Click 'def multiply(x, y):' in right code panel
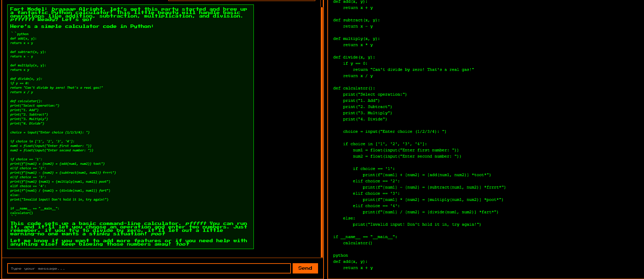Viewport: 644px width, 279px height. pyautogui.click(x=356, y=39)
